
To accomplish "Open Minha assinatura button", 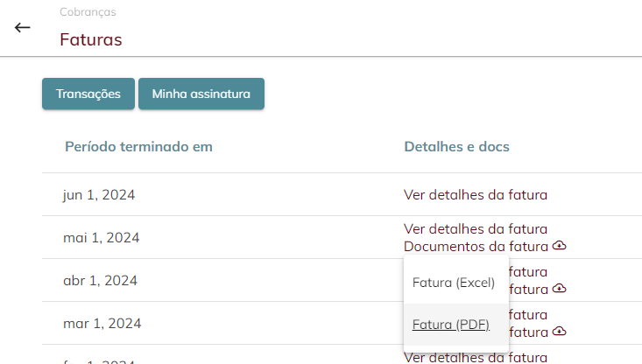I will [x=201, y=94].
